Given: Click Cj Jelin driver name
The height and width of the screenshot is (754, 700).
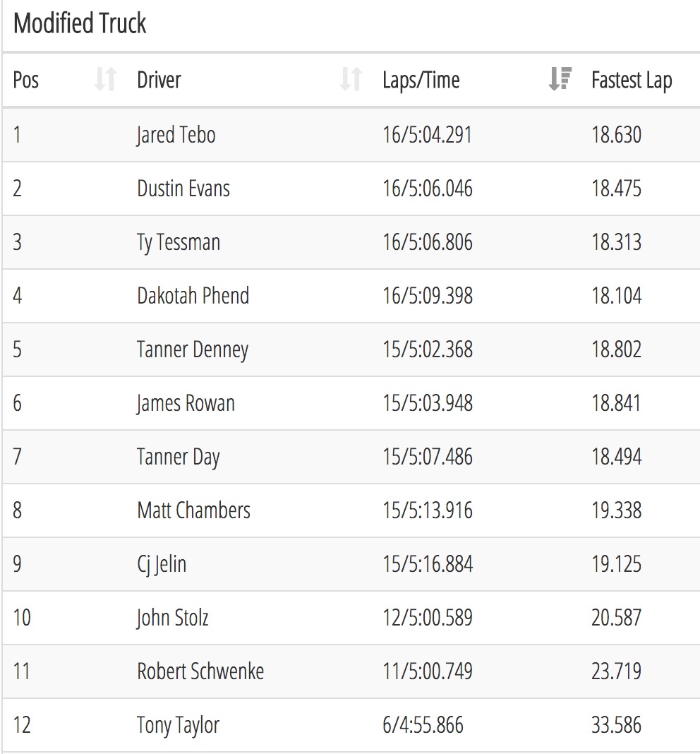Looking at the screenshot, I should pos(162,564).
